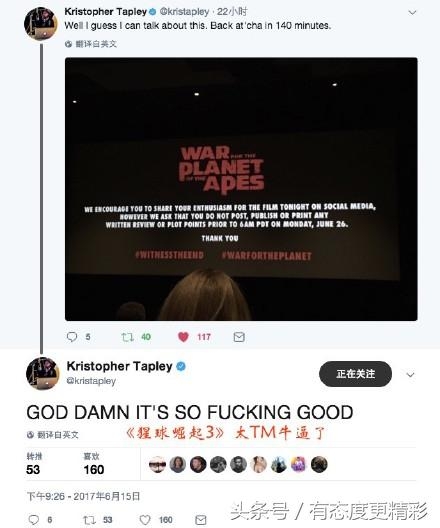Retweet the second tweet showing 53
This screenshot has height=528, width=440.
click(x=89, y=520)
